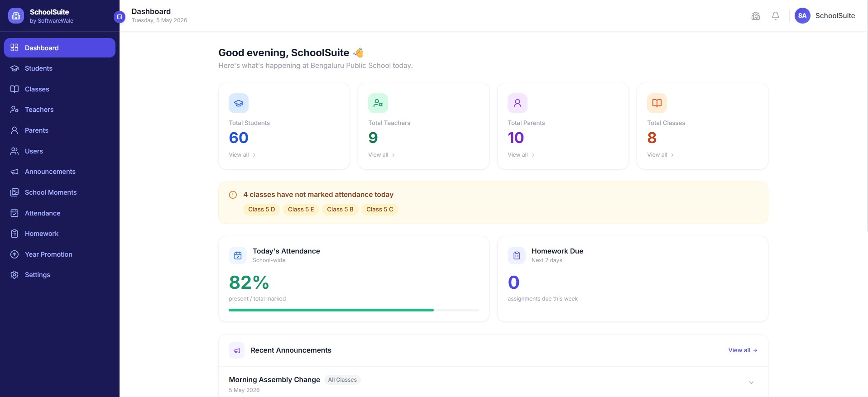View all under Total Students
This screenshot has width=868, height=397.
point(242,155)
